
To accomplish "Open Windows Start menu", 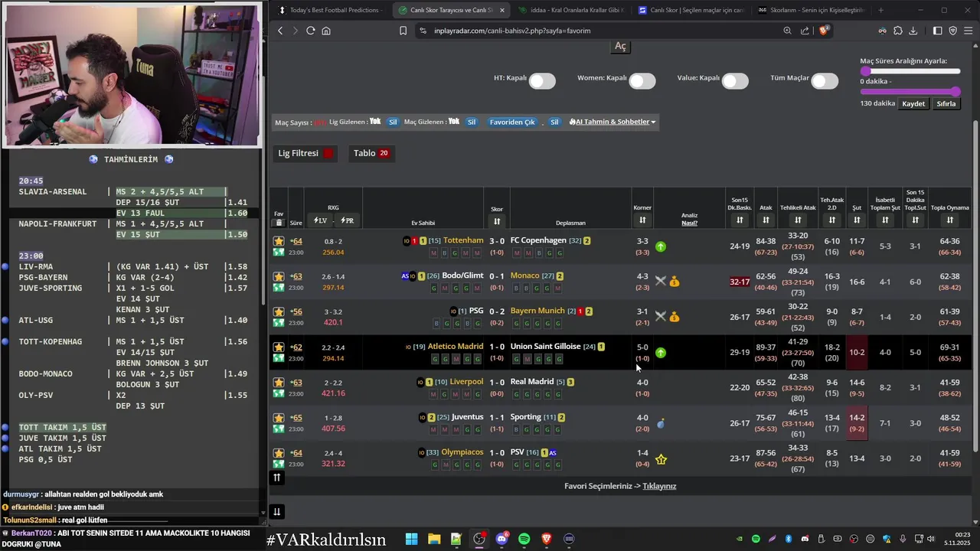I will pyautogui.click(x=411, y=539).
